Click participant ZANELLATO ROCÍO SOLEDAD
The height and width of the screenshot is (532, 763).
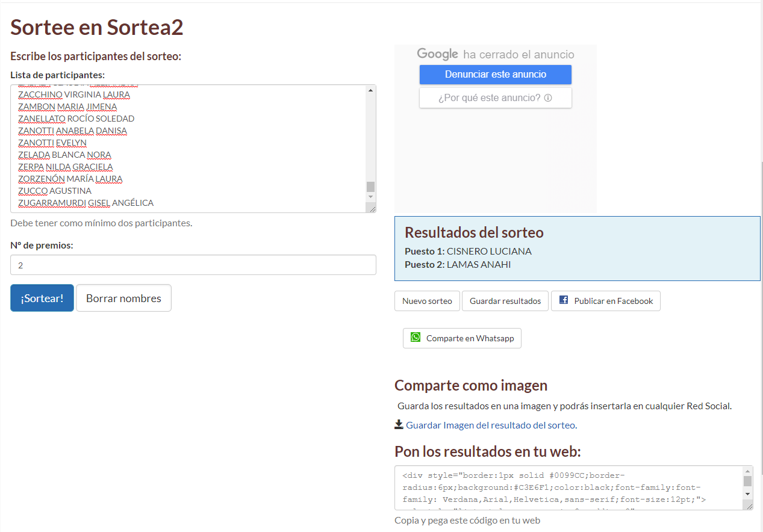[x=76, y=119]
